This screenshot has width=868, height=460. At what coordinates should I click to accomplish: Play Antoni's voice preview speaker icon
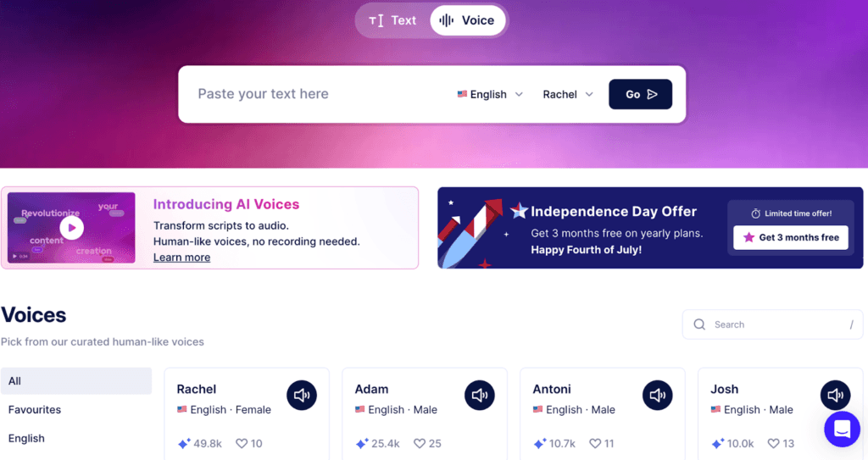(x=658, y=395)
